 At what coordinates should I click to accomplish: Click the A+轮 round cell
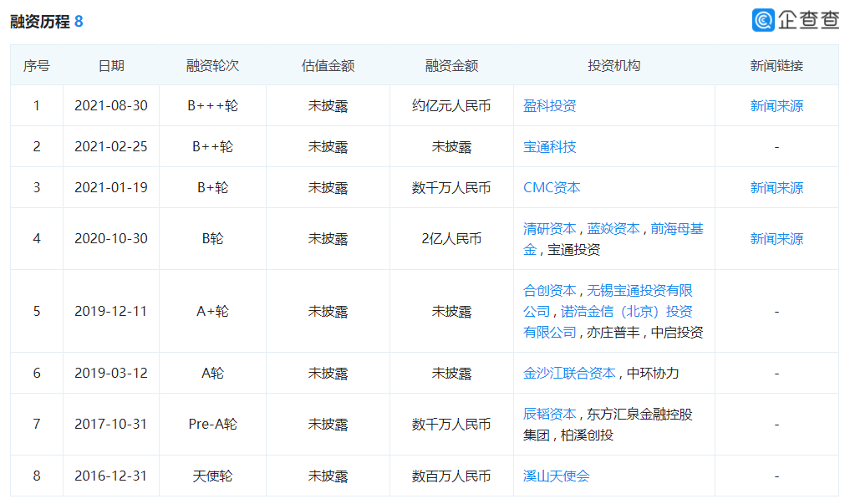point(212,311)
